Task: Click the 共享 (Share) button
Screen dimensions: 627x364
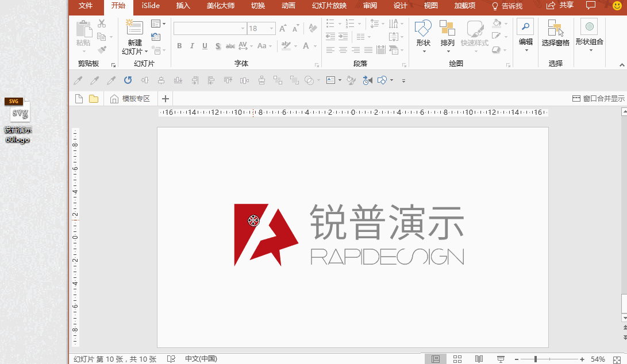Action: tap(560, 5)
